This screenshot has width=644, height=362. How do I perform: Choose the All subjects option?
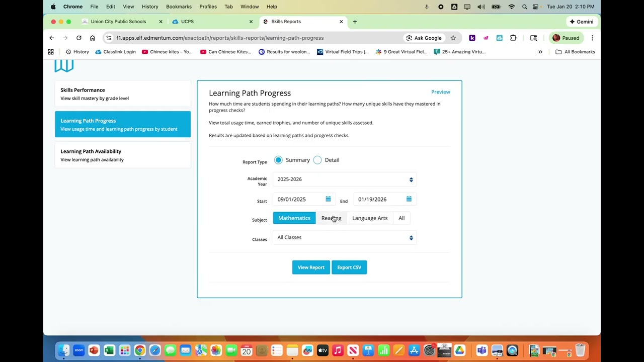401,218
